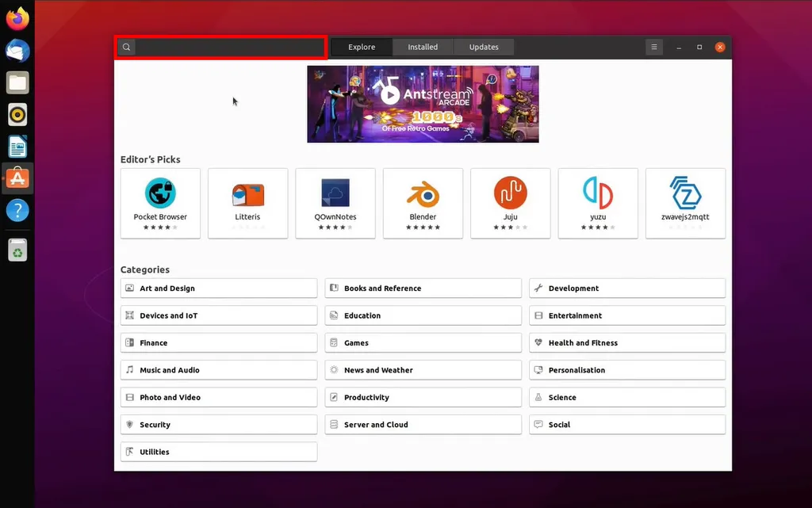Open the Development category
The width and height of the screenshot is (812, 508).
coord(626,288)
